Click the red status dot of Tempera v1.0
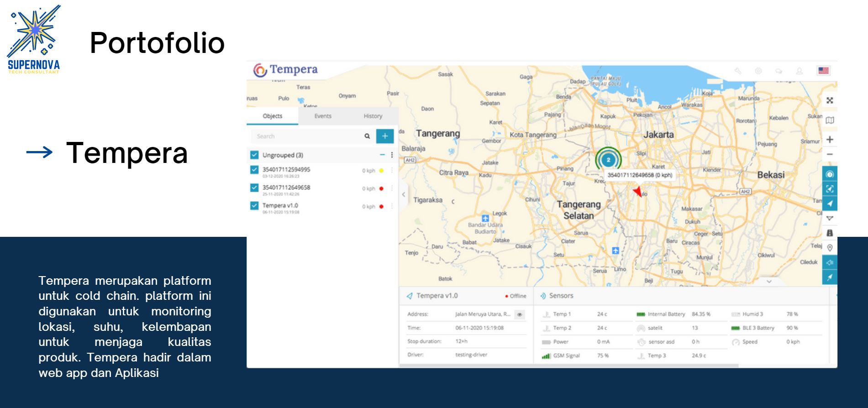 [x=381, y=207]
